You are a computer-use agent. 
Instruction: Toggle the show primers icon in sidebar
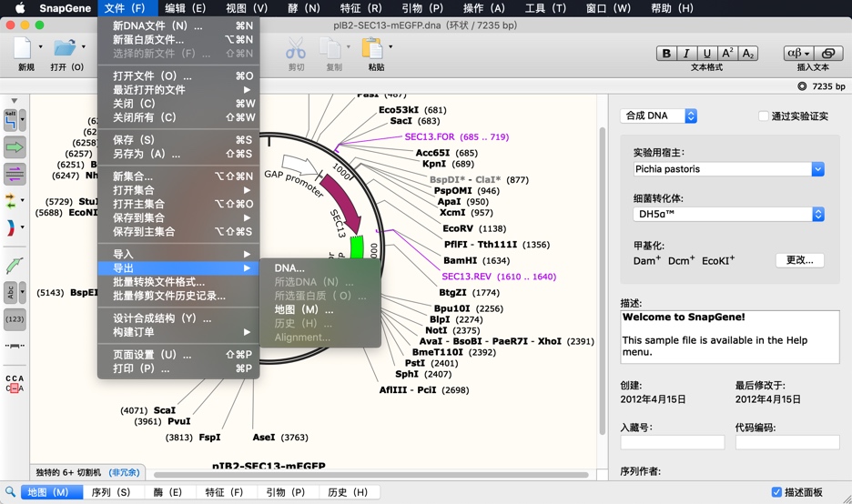point(15,174)
